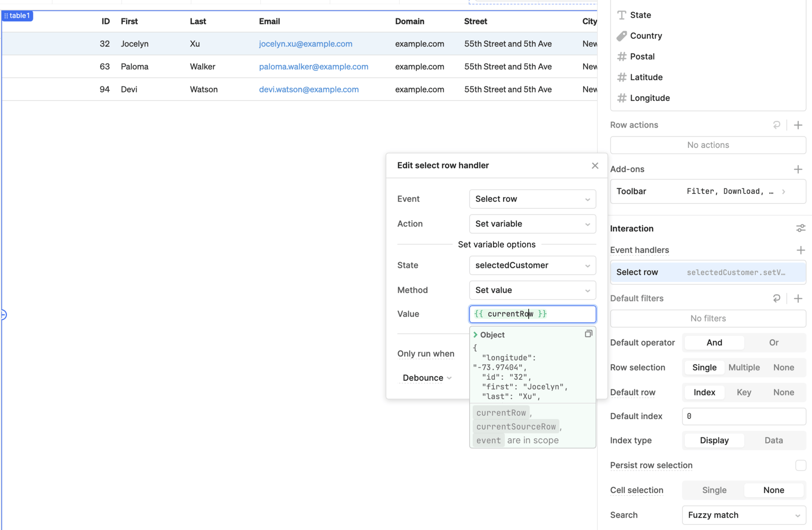Open the Search Fuzzy match dropdown
Viewport: 812px width, 530px height.
pyautogui.click(x=744, y=515)
